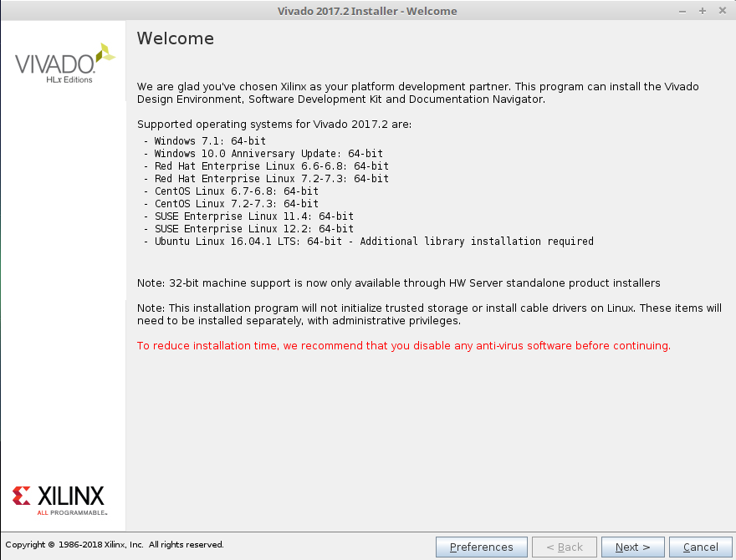Select the Windows 10.0 Anniversary Update line
736x560 pixels.
[x=263, y=153]
